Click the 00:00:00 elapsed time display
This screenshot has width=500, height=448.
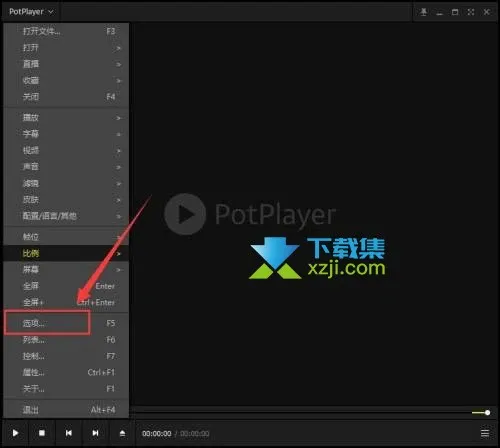coord(157,434)
